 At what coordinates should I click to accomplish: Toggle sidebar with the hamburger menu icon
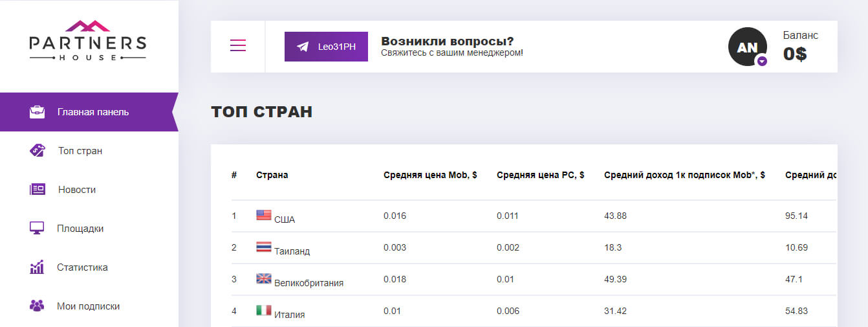238,45
